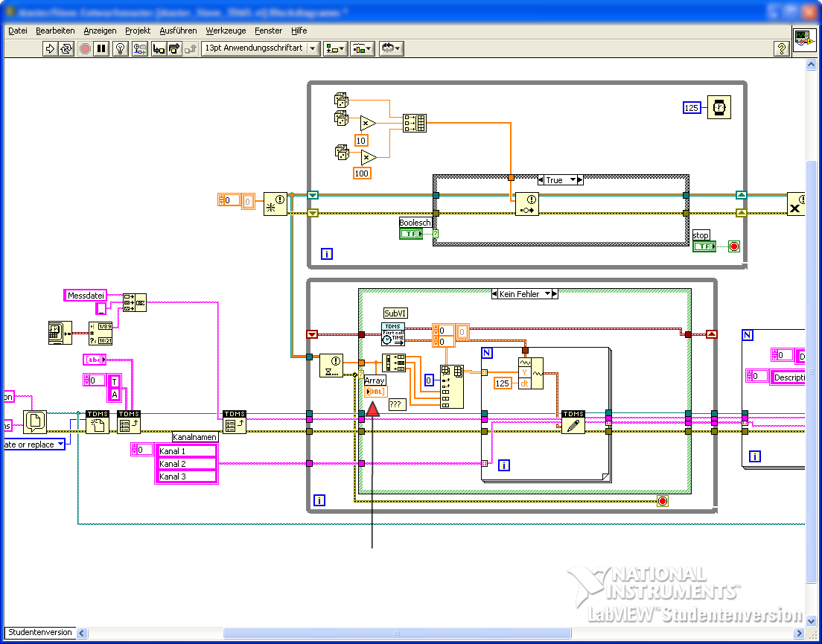Screen dimensions: 822x644
Task: Click the TDMS Write pencil node
Action: coord(573,422)
